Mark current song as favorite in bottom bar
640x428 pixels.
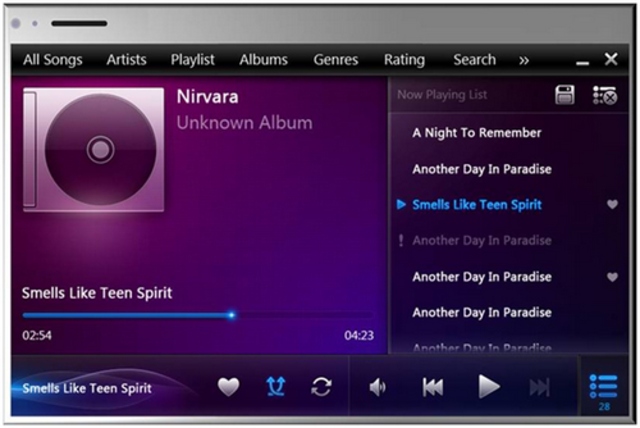[x=229, y=387]
